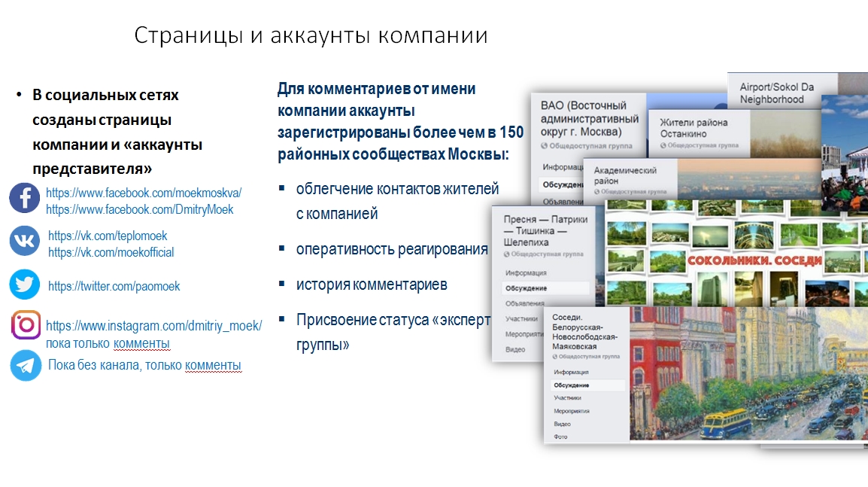
Task: Click the Airport/Sokol Da Neighborhood group title
Action: click(776, 93)
